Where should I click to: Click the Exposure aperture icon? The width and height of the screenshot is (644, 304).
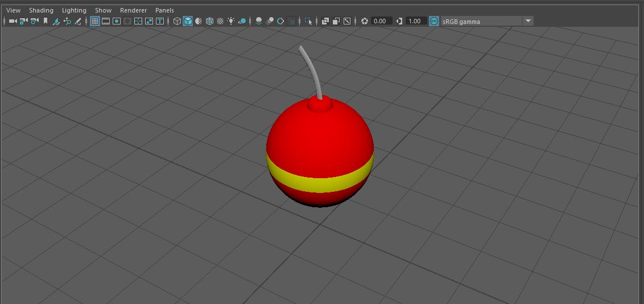364,21
